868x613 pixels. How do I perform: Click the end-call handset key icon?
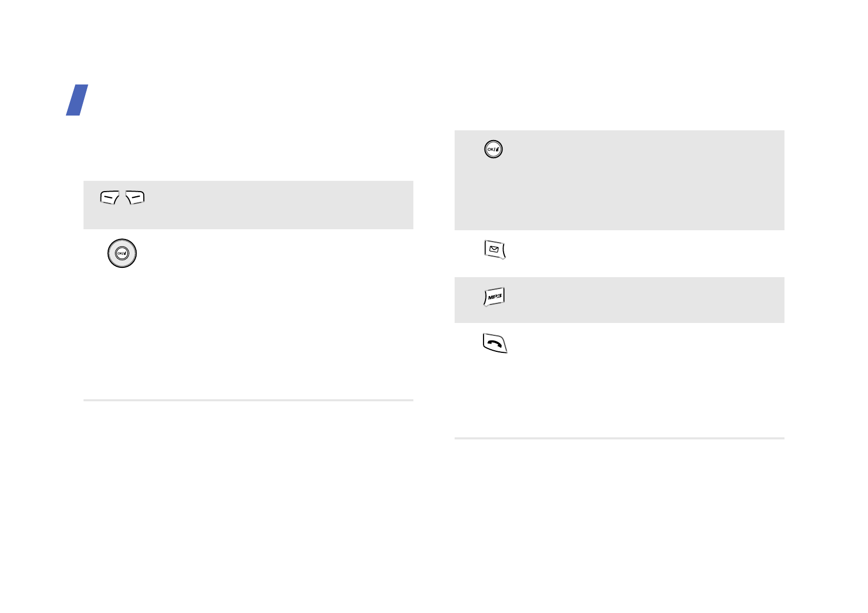pyautogui.click(x=495, y=344)
